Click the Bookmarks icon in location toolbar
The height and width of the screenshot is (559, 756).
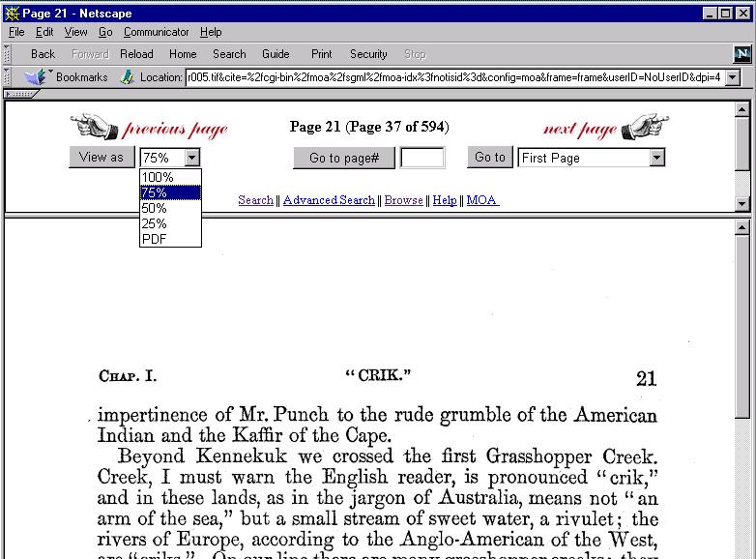point(35,76)
